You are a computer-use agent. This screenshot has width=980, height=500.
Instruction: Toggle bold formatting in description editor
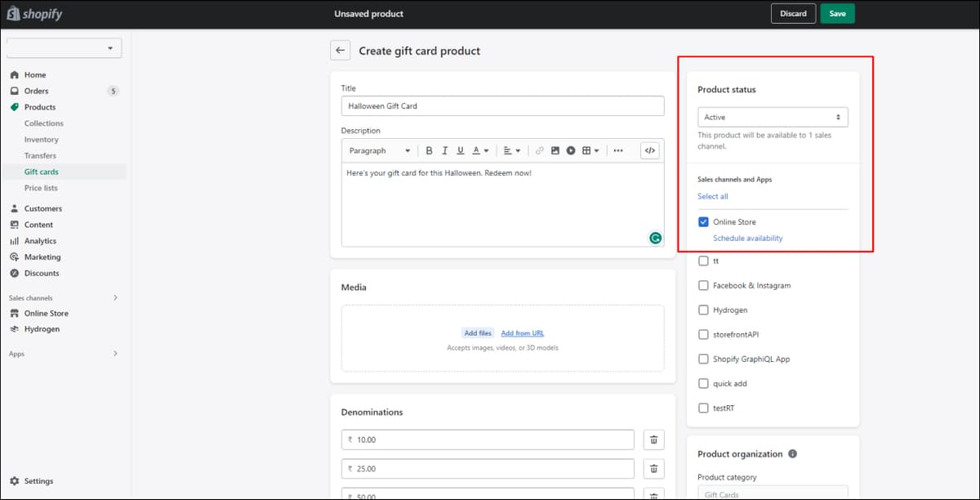[429, 150]
